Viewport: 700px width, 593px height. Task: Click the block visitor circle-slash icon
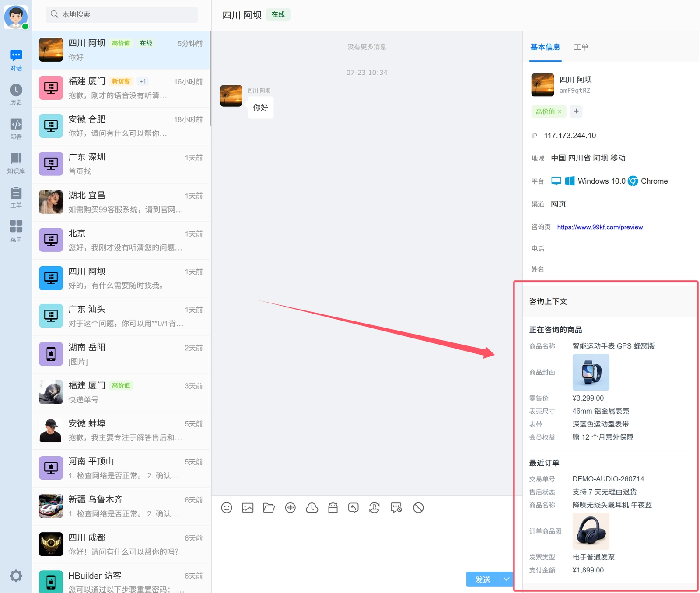418,508
